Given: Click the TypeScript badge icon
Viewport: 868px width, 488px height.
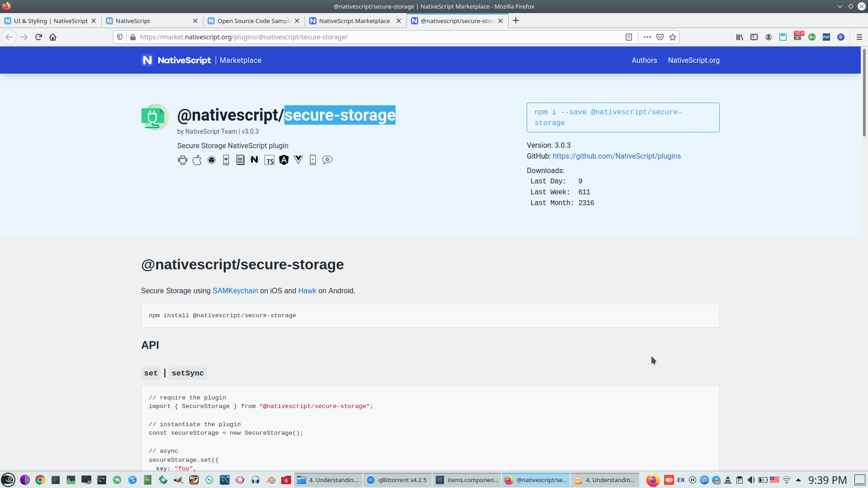Looking at the screenshot, I should [x=269, y=160].
